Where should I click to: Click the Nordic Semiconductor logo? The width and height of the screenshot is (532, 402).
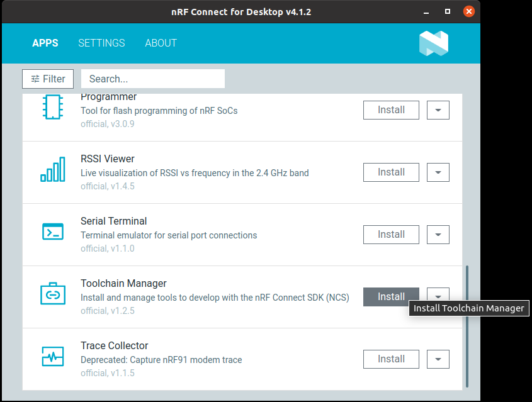point(434,43)
